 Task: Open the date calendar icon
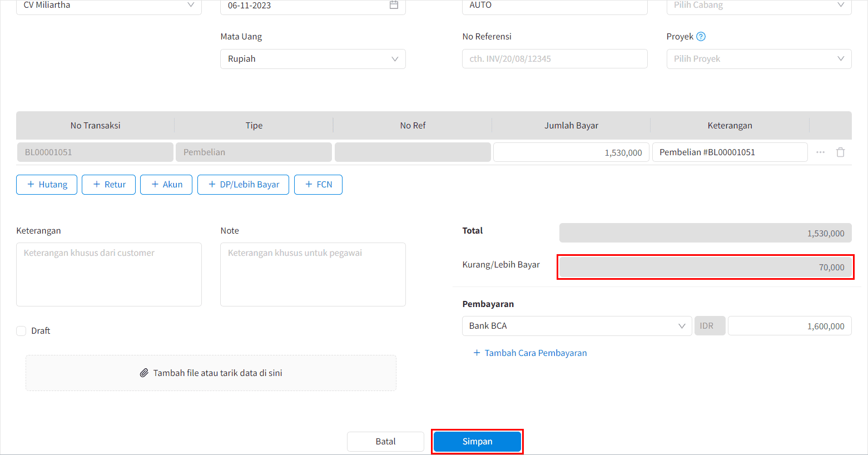point(394,5)
